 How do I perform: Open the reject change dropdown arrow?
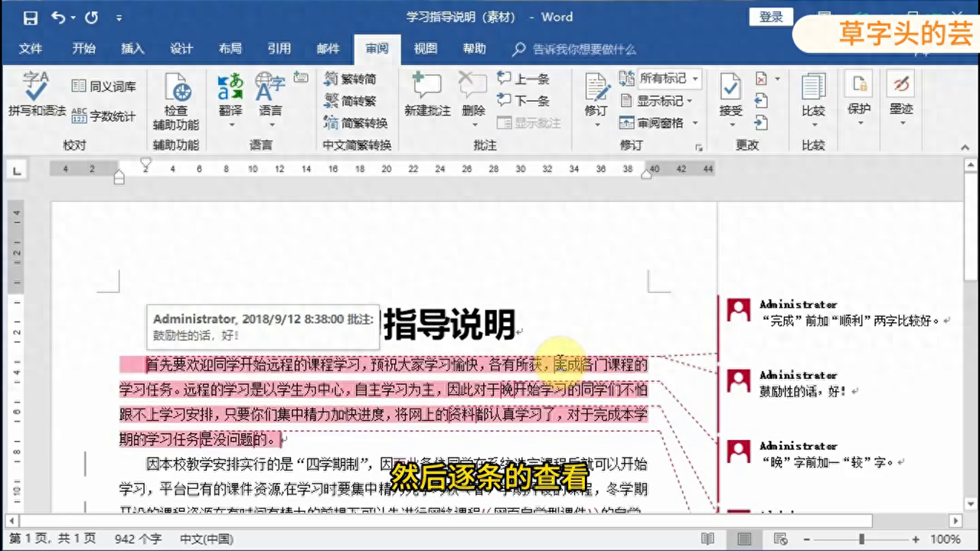point(777,79)
